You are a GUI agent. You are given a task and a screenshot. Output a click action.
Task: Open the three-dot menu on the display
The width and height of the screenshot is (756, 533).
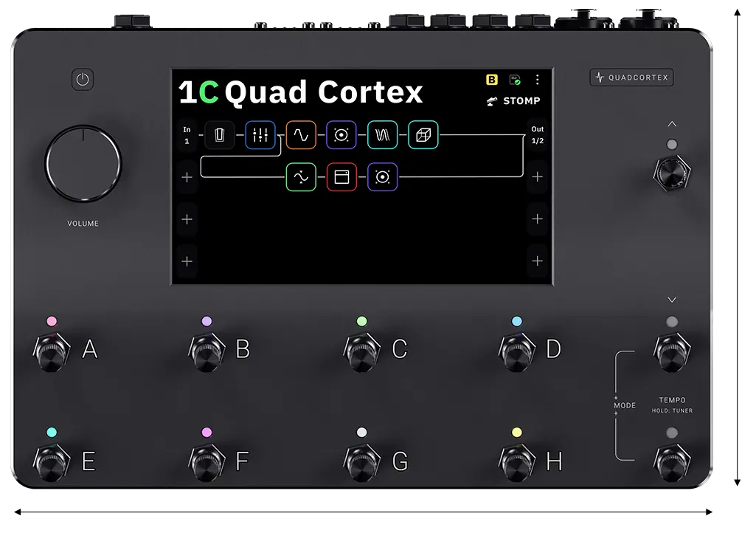[x=537, y=80]
